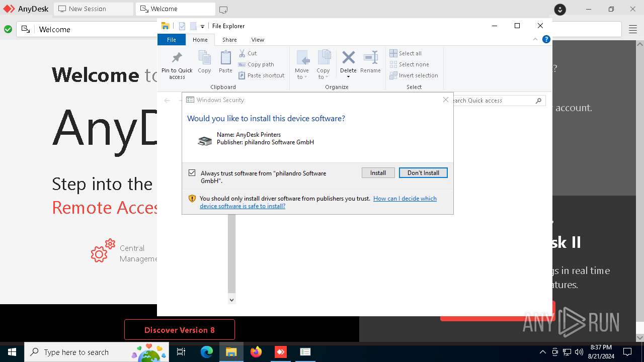Open the notification center icon
This screenshot has height=362, width=644.
tap(627, 352)
